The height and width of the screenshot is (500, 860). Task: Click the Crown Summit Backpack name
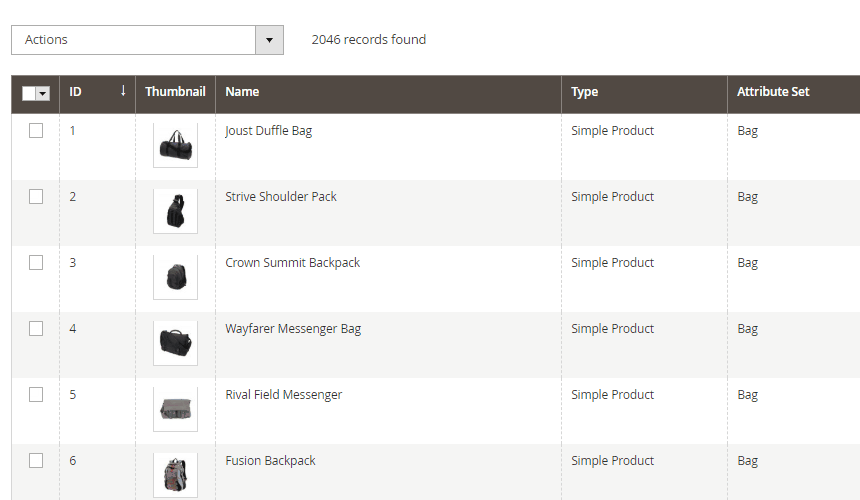292,263
